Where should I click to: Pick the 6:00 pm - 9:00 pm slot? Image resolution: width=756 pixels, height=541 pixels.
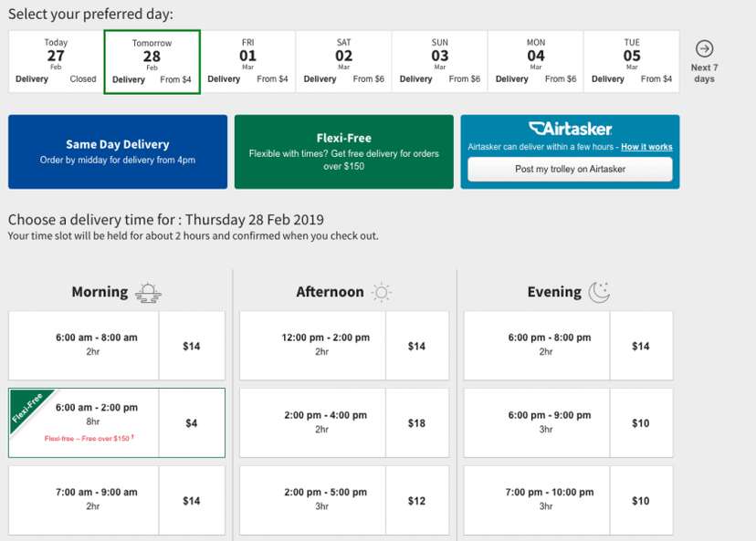pyautogui.click(x=569, y=422)
